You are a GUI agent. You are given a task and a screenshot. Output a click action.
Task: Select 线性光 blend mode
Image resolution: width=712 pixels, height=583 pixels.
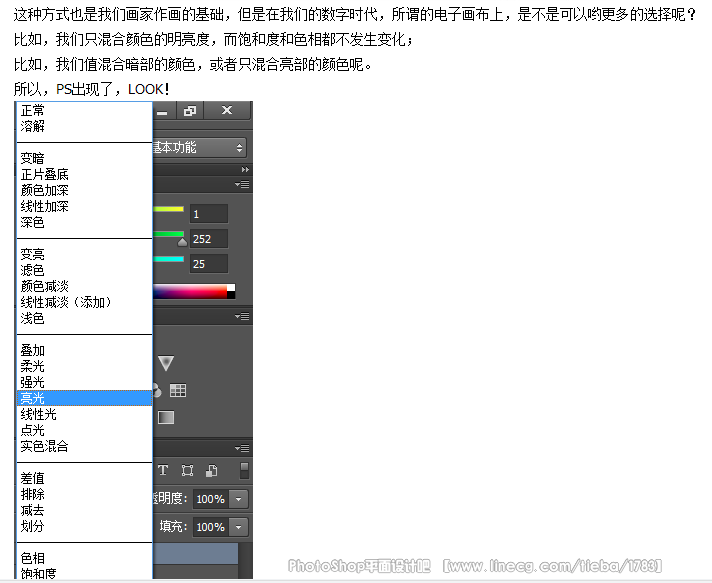pos(84,415)
